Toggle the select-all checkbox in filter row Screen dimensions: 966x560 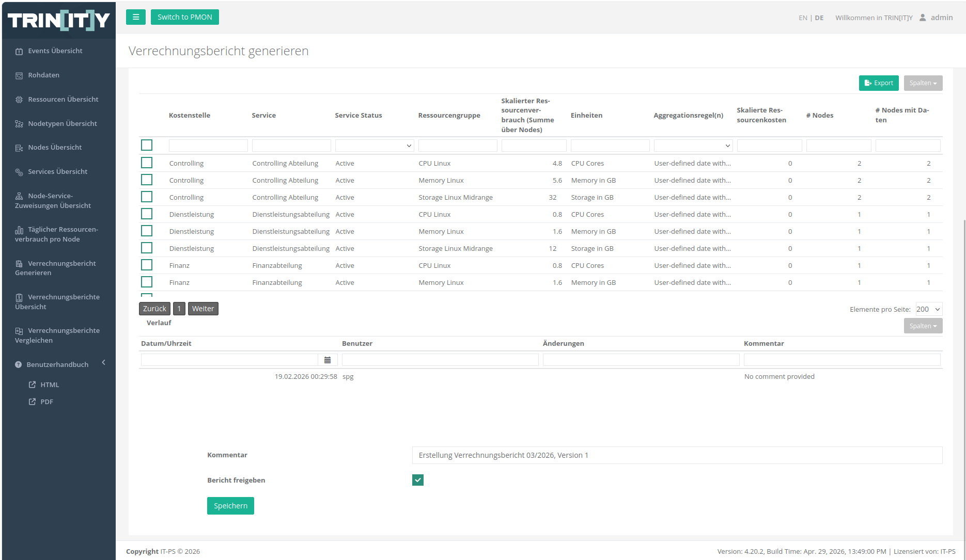click(147, 145)
